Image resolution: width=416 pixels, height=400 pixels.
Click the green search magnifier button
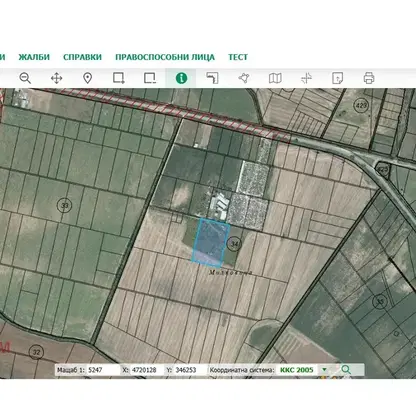click(346, 370)
